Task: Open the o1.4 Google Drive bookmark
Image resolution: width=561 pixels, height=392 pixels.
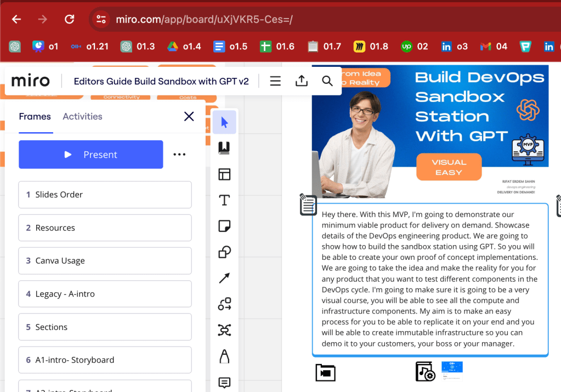Action: 184,47
